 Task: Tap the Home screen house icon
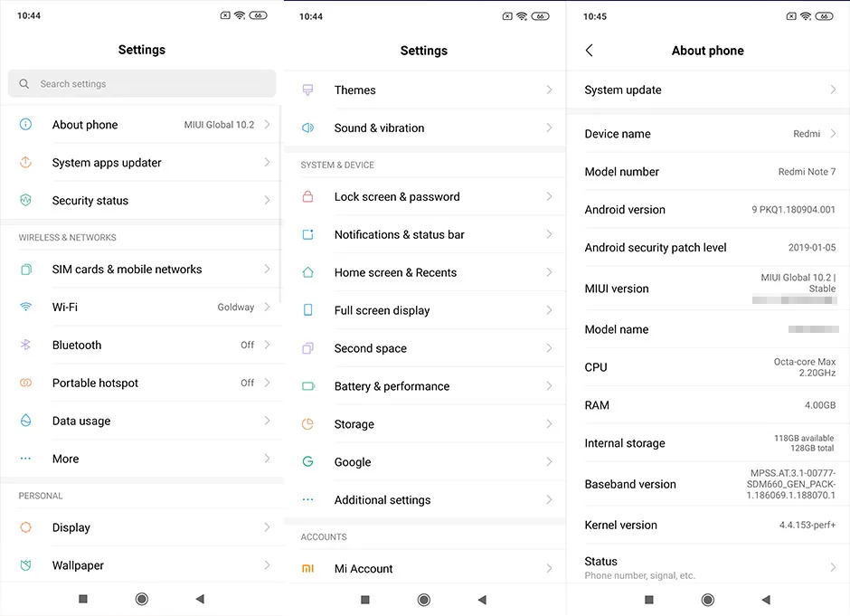(308, 272)
